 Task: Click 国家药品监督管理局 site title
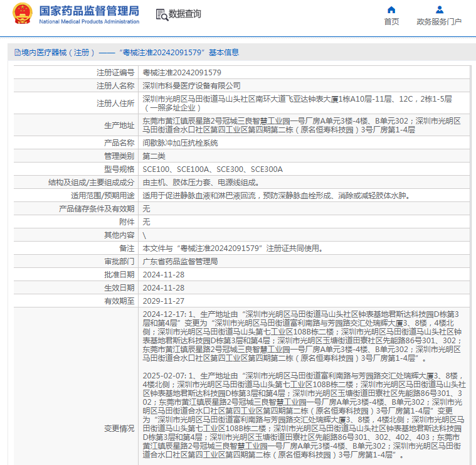click(x=89, y=11)
